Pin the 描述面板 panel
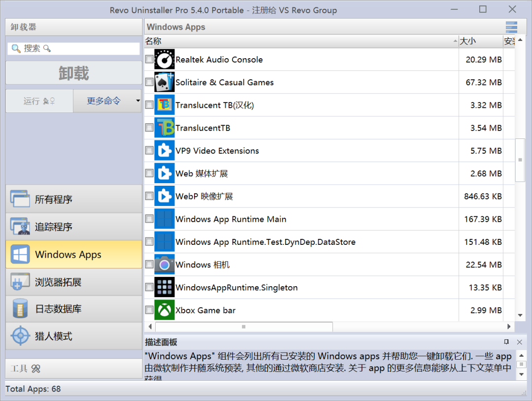 [506, 342]
